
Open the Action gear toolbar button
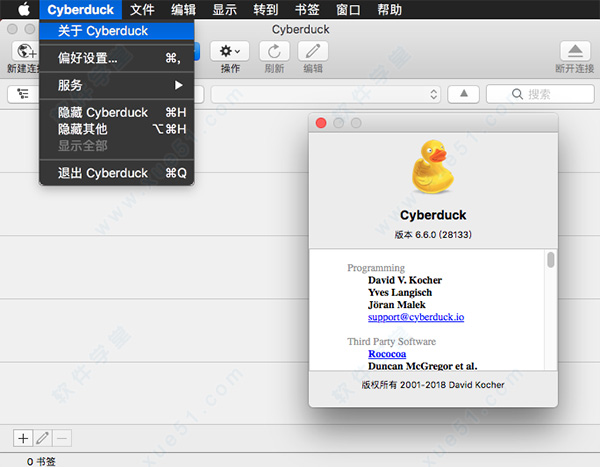pyautogui.click(x=230, y=51)
